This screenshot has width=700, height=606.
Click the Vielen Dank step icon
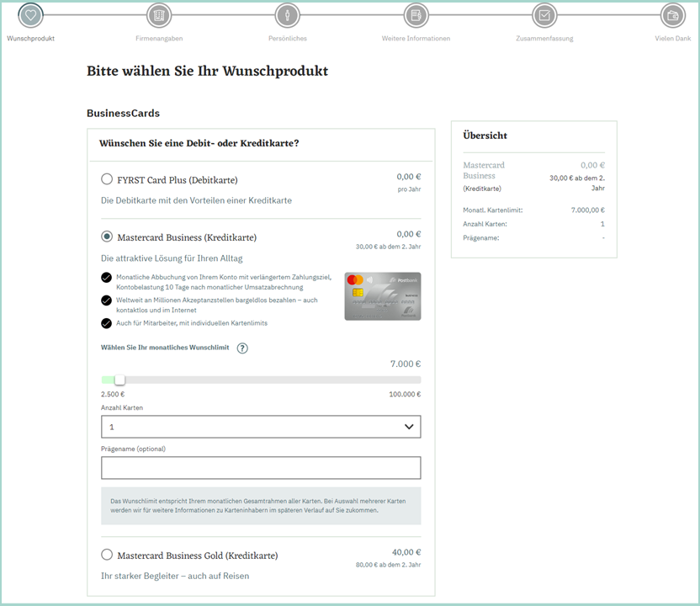pos(672,15)
